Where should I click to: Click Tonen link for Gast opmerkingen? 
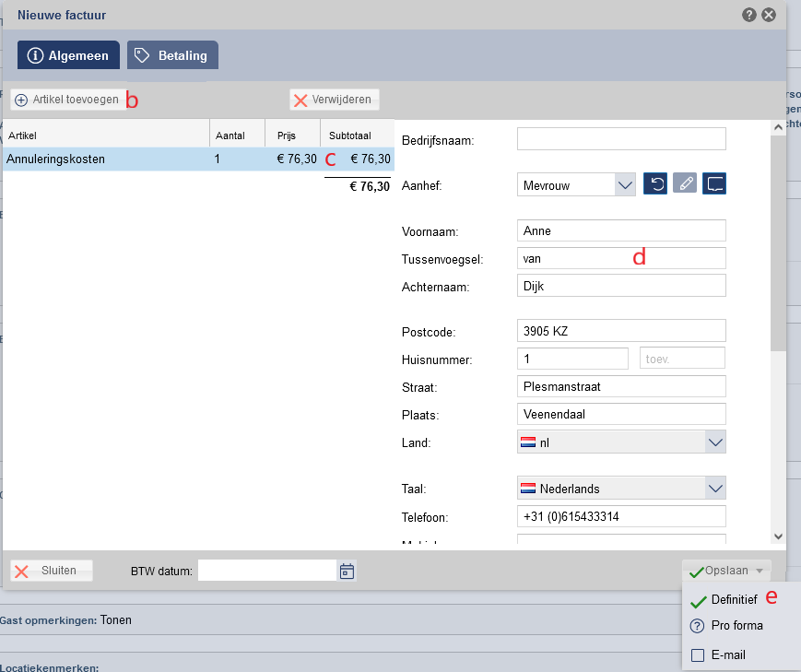coord(116,619)
